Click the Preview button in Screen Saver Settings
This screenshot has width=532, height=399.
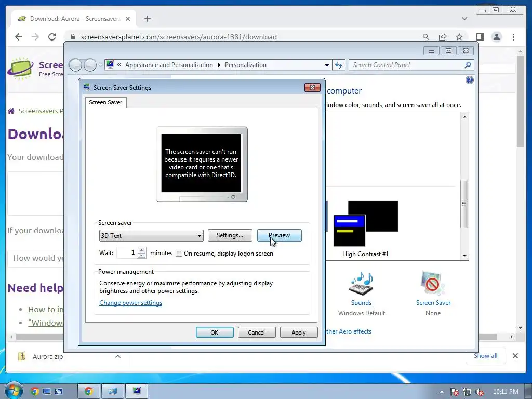coord(279,235)
